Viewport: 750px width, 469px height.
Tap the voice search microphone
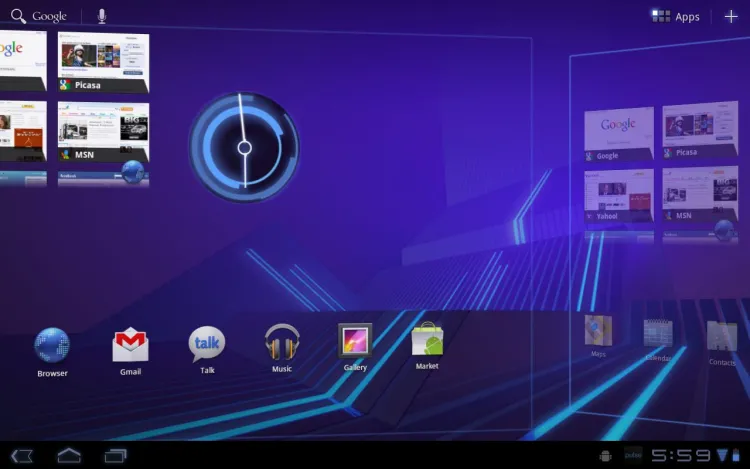click(102, 16)
